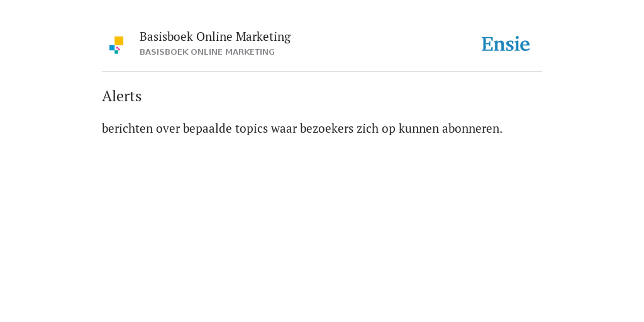This screenshot has width=644, height=322.
Task: Click the teal square in the logo
Action: tap(116, 52)
